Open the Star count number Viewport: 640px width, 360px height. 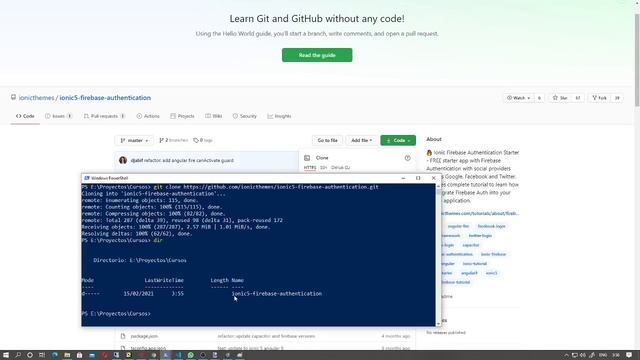click(x=578, y=98)
